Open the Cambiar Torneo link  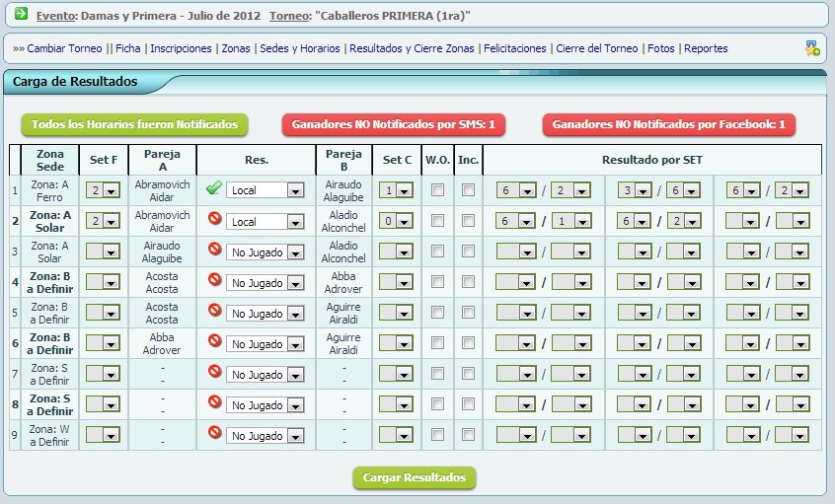click(65, 48)
